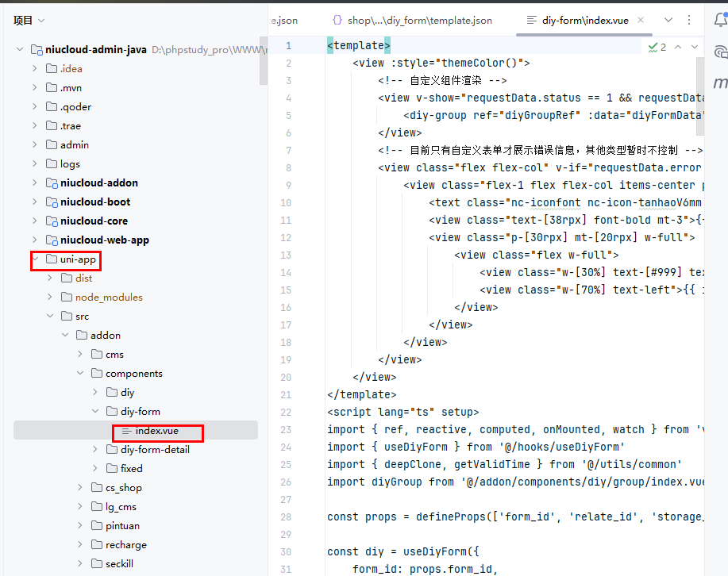Open the Maven tool window icon

721,83
